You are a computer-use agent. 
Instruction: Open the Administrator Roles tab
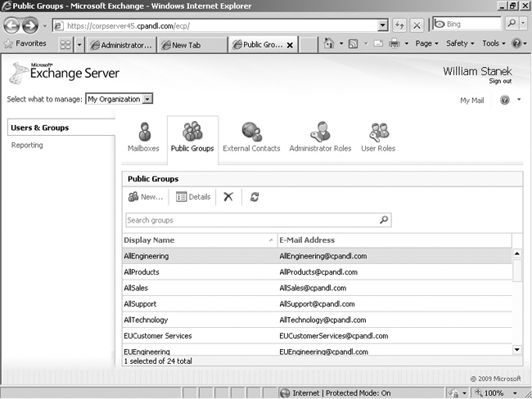[320, 137]
